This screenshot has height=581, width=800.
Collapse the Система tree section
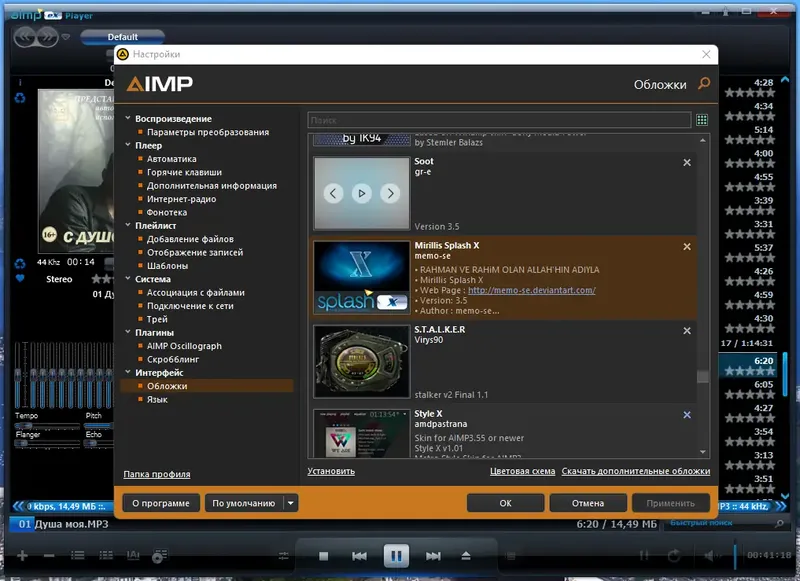pos(128,279)
